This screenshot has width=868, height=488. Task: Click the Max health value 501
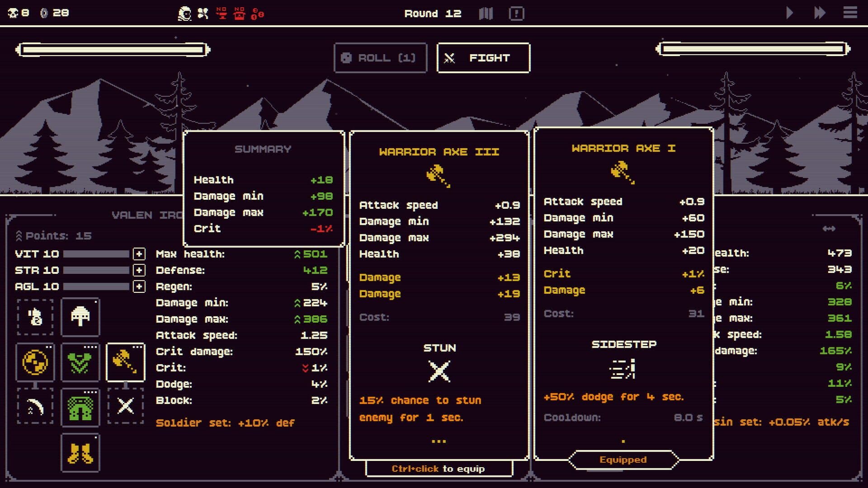[x=315, y=254]
